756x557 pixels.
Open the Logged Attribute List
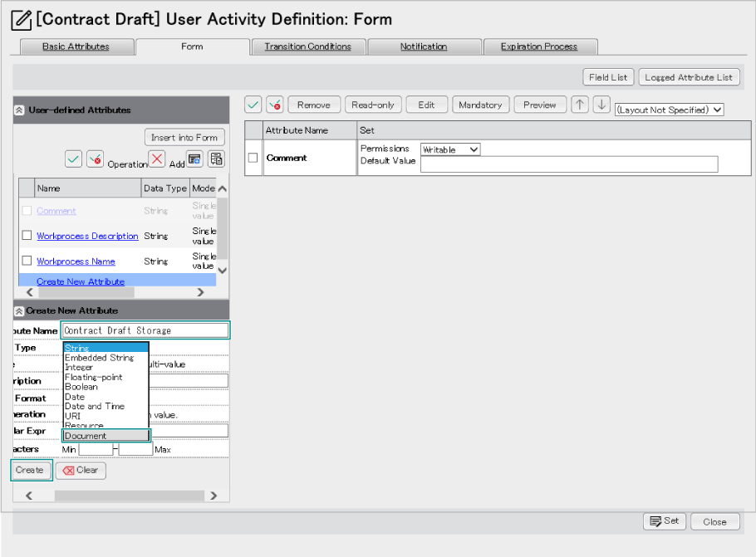pyautogui.click(x=689, y=77)
